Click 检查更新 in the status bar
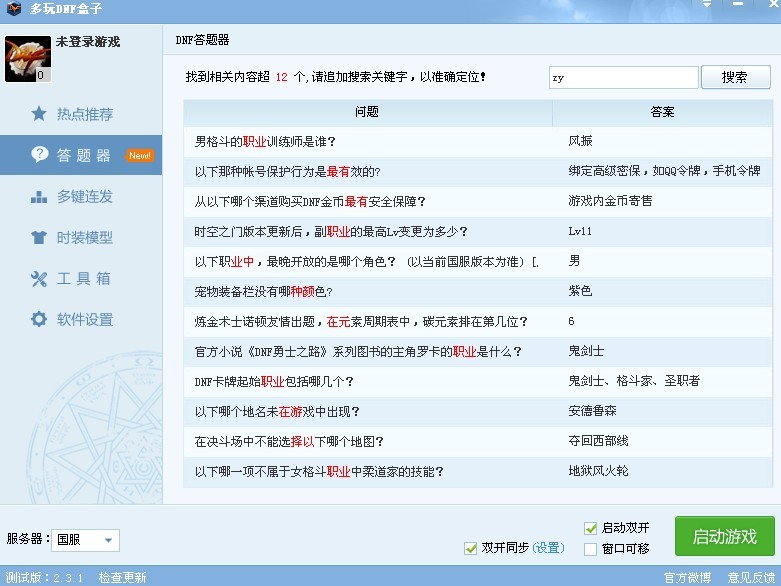781x586 pixels. click(123, 578)
